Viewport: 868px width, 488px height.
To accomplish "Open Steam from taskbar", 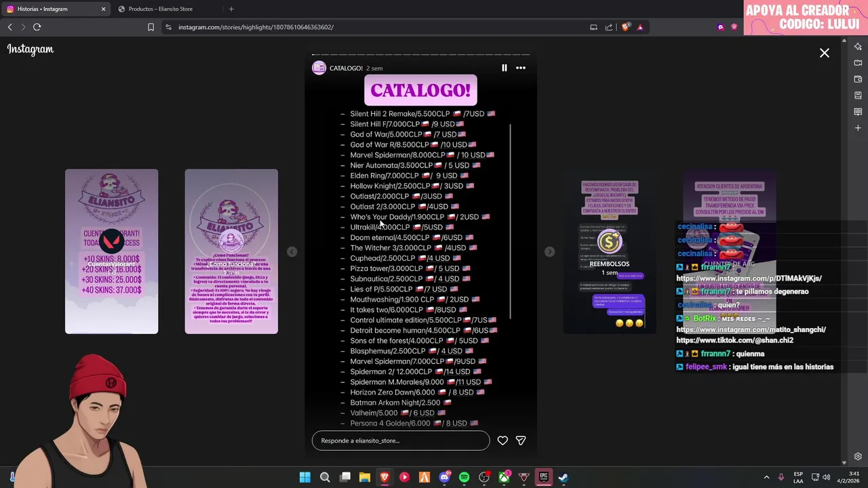I will click(x=563, y=477).
